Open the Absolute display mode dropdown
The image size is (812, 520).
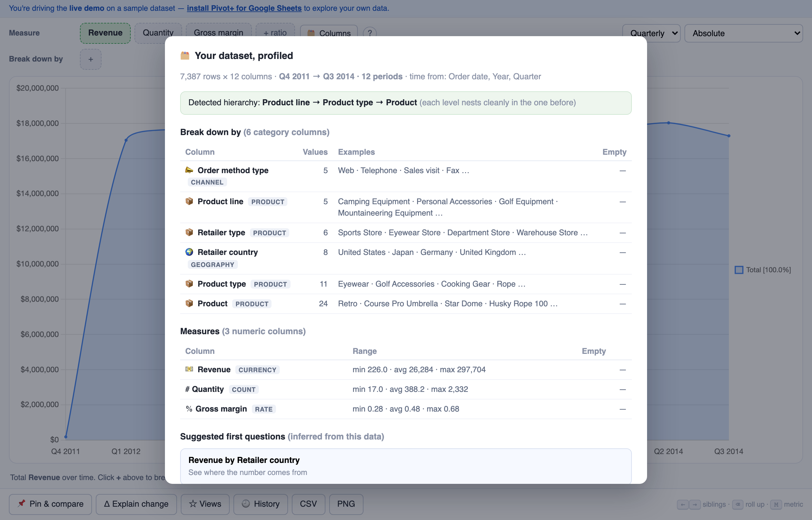tap(743, 33)
